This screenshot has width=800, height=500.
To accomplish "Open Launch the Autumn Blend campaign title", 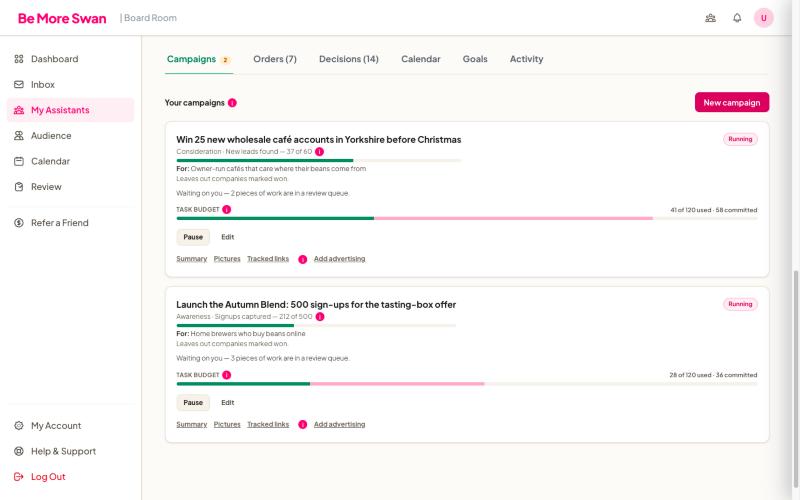I will coord(316,305).
